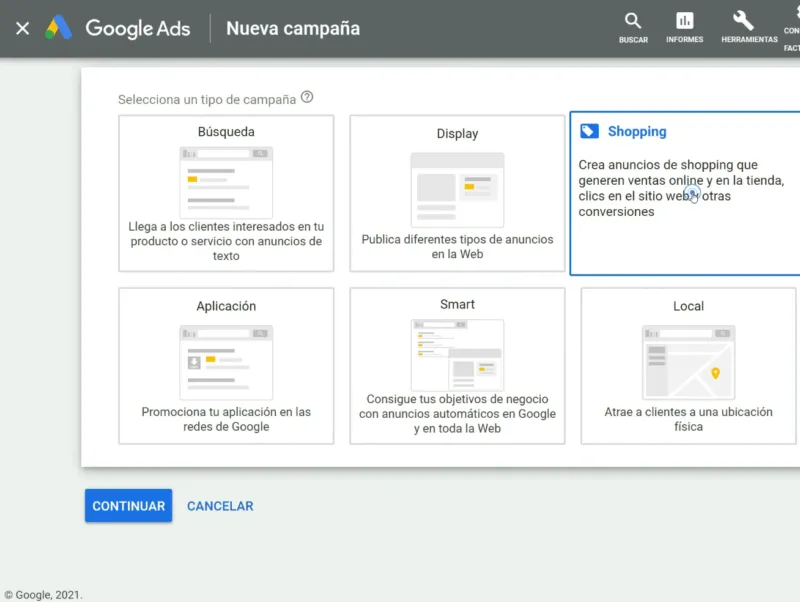Click the Nueva campaña header title

(x=293, y=29)
